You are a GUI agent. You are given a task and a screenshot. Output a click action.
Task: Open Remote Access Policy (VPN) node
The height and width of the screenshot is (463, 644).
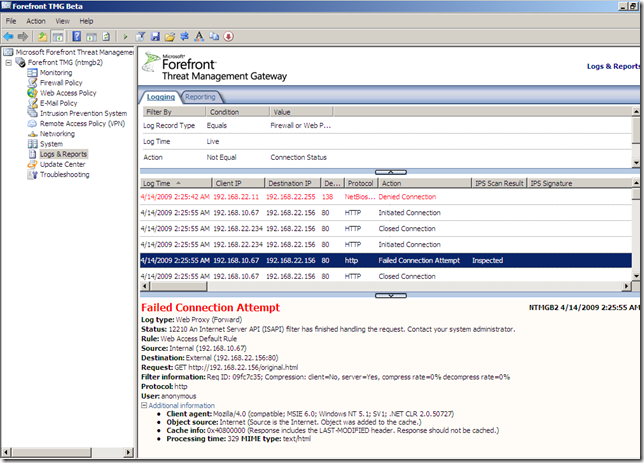[x=82, y=124]
